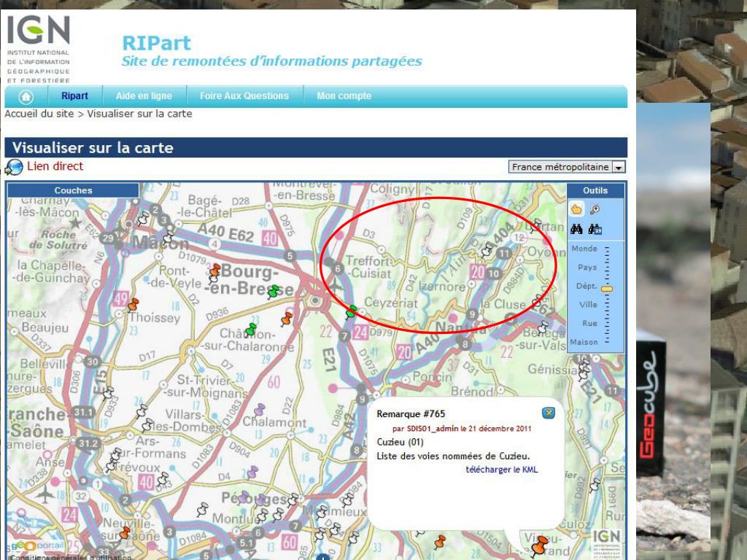747x560 pixels.
Task: Click the Accueil du site breadcrumb
Action: (39, 114)
